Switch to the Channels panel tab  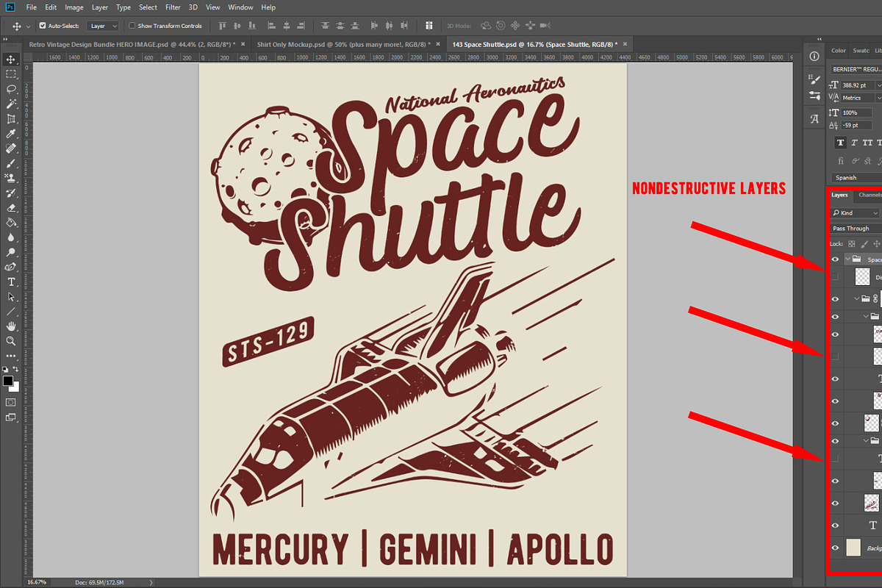point(870,195)
